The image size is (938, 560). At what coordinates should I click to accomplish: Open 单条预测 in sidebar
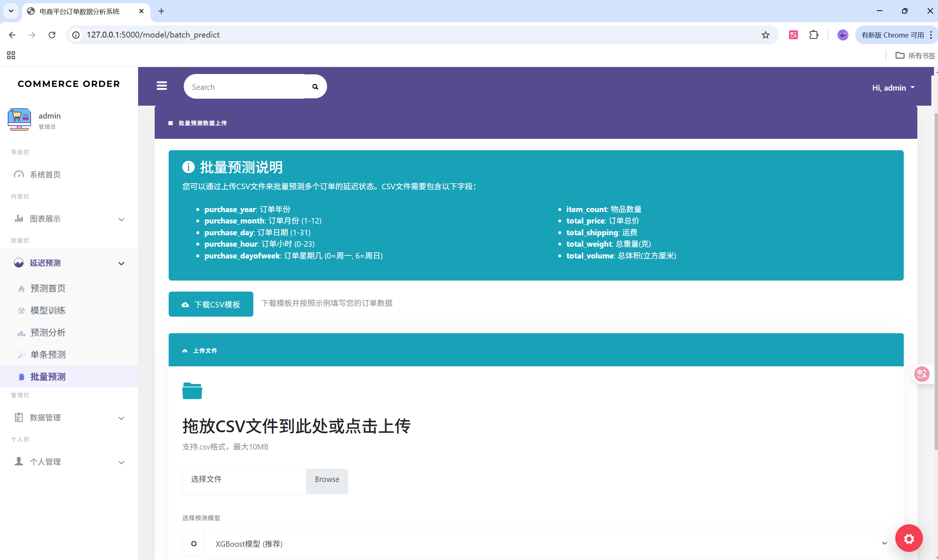click(x=48, y=355)
